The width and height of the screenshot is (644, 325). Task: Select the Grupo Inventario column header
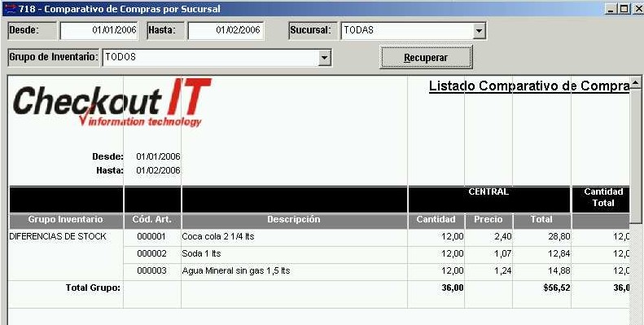click(66, 220)
